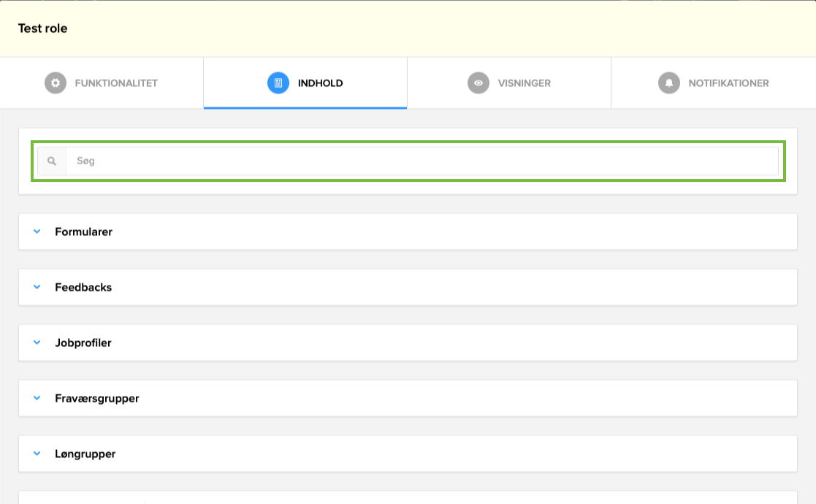Image resolution: width=816 pixels, height=504 pixels.
Task: Click inside the Søg search field
Action: click(292, 160)
